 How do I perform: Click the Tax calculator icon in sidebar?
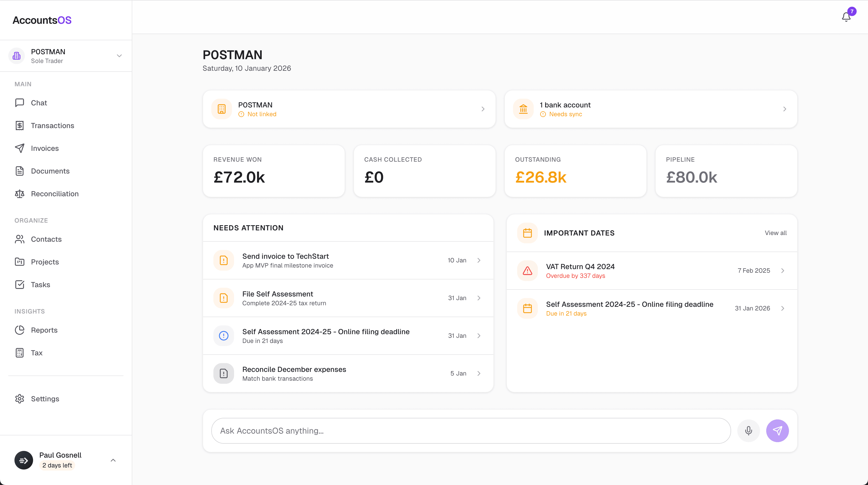point(20,353)
